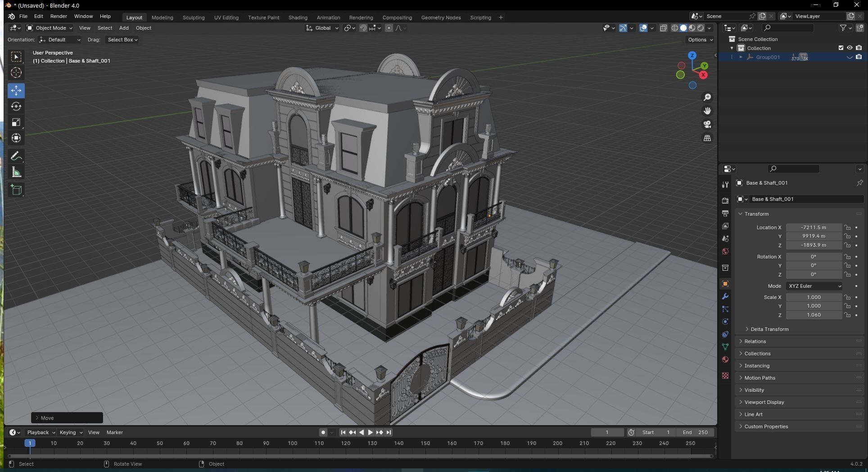Switch to wireframe viewport shading

point(674,28)
